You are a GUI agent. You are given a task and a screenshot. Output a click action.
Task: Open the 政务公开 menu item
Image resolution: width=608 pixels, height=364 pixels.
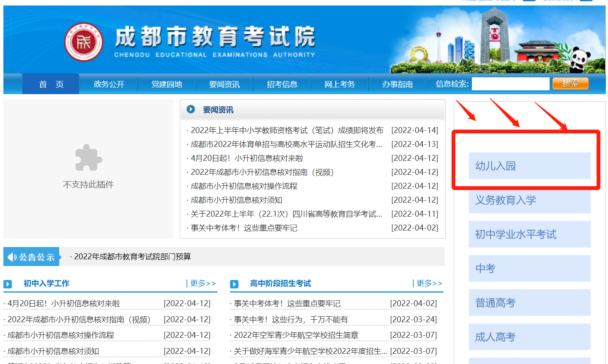tap(109, 84)
